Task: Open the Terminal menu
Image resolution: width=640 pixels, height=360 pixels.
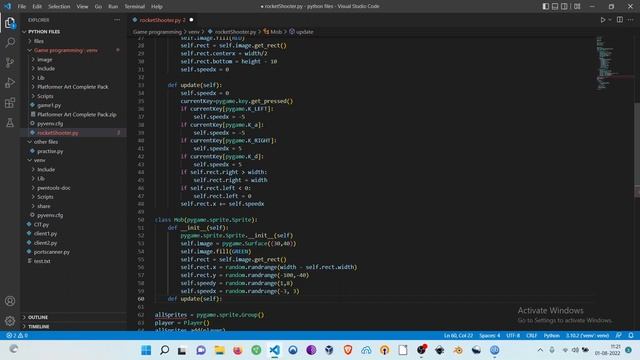Action: point(135,6)
